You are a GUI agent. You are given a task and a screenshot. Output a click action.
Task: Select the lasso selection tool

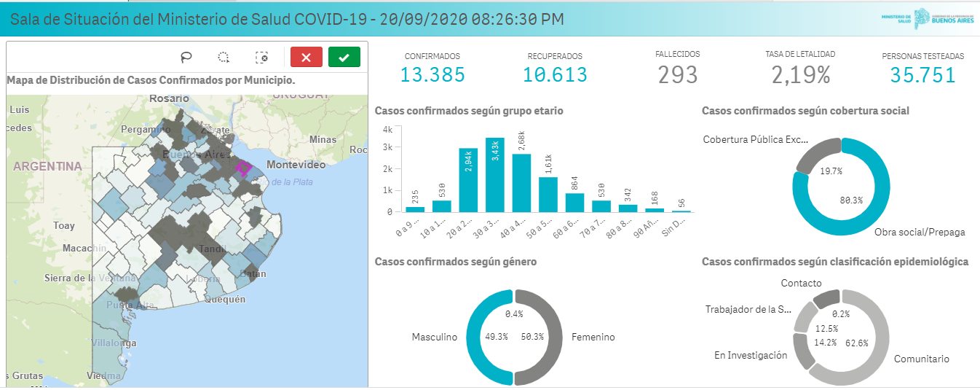(x=187, y=58)
